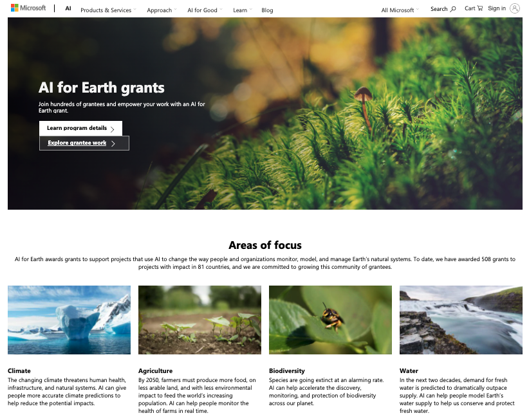This screenshot has height=420, width=529.
Task: Click arrow on Explore grantee work
Action: tap(113, 143)
